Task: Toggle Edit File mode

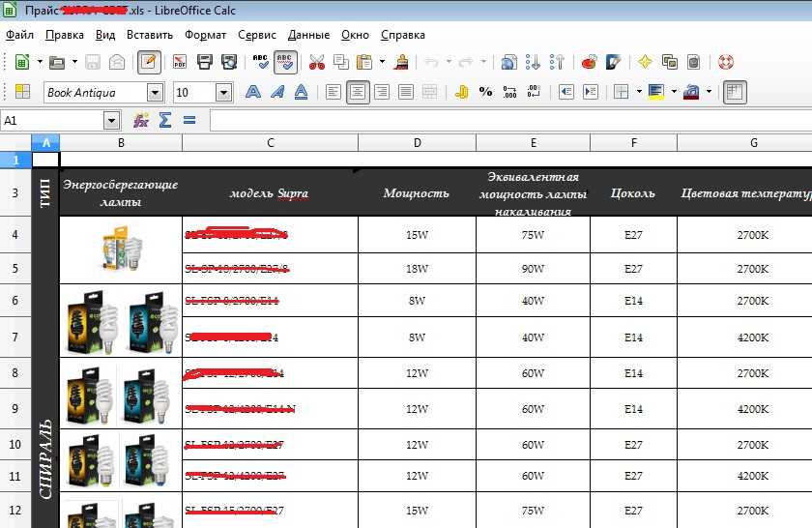Action: click(x=149, y=63)
